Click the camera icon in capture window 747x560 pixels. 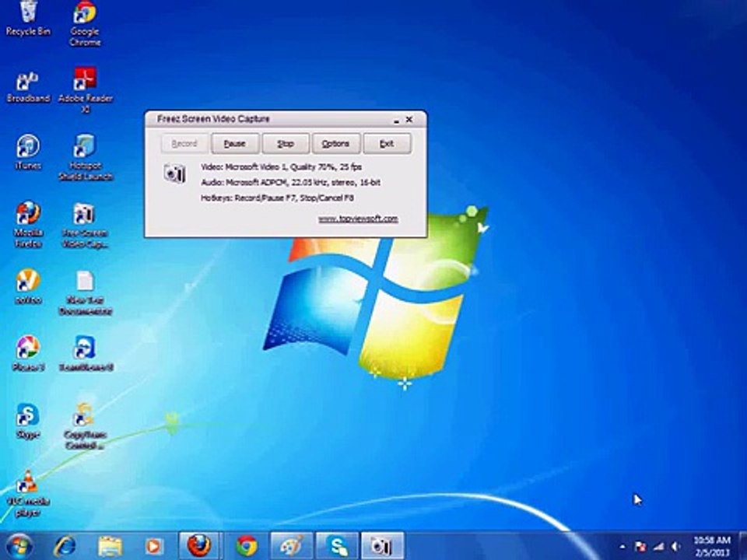point(174,173)
